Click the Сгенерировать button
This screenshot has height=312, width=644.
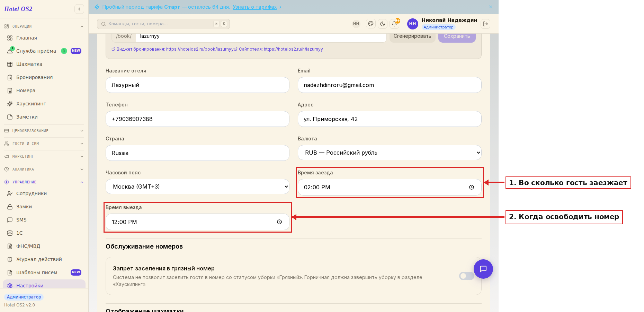point(412,36)
